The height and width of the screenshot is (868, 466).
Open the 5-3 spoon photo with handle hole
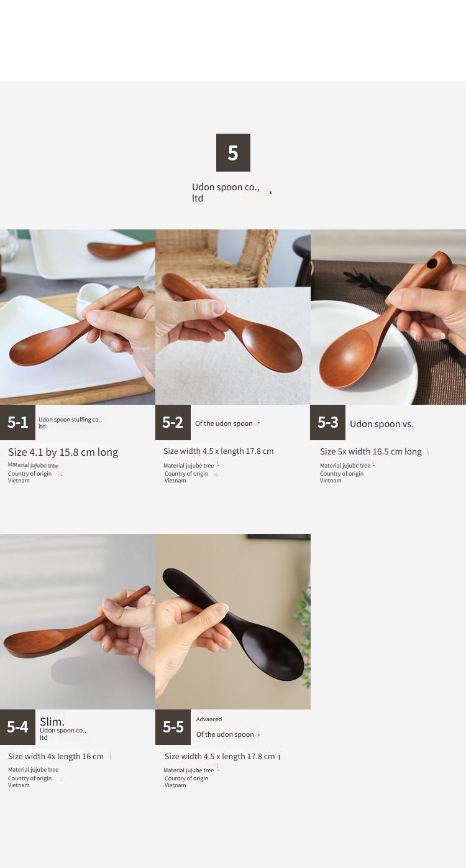coord(388,317)
